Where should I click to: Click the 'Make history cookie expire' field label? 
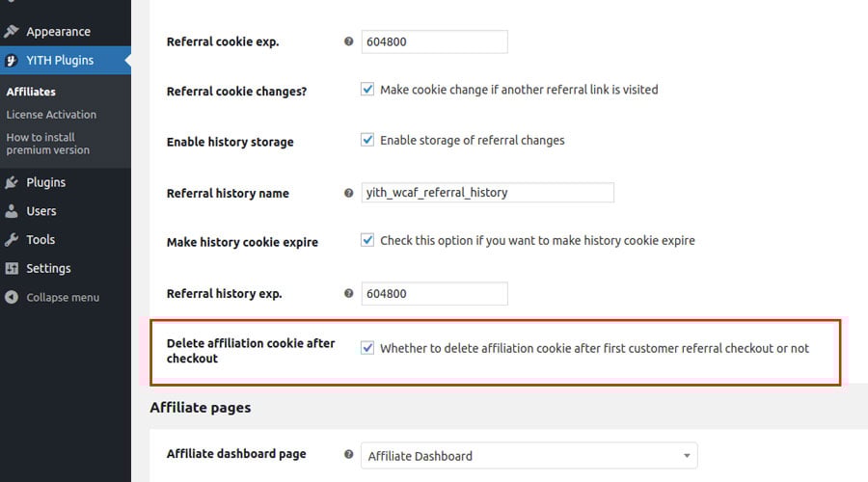tap(242, 242)
